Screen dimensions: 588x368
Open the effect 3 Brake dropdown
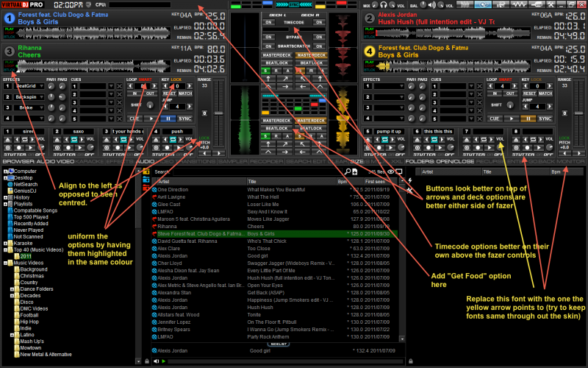[x=41, y=107]
